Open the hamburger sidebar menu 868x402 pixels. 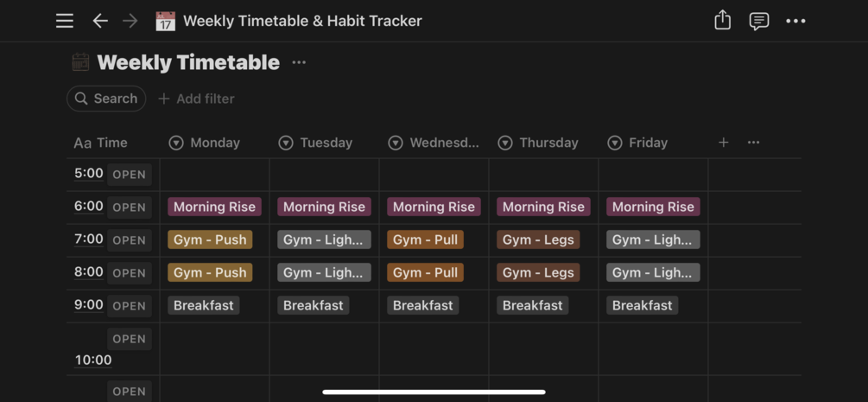click(x=65, y=21)
